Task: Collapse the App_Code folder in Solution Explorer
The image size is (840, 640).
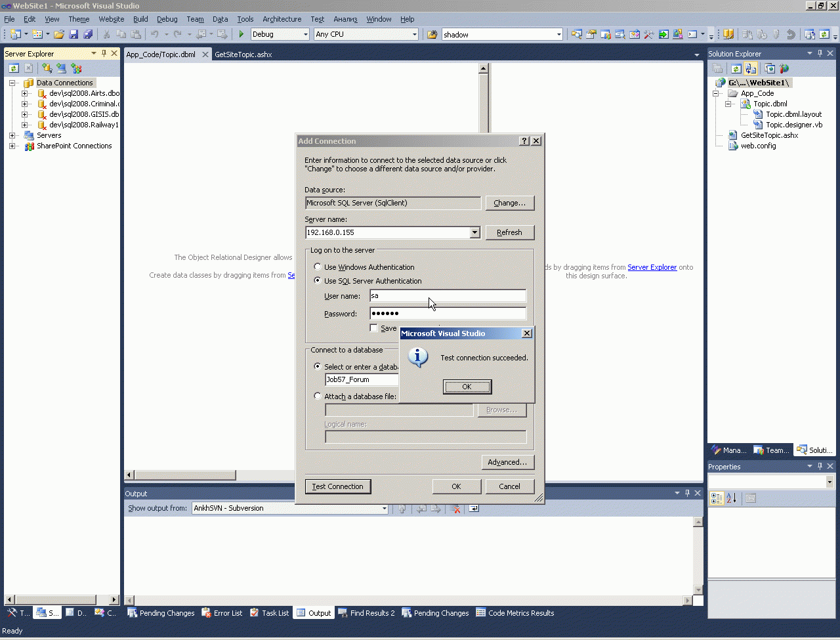Action: (x=717, y=93)
